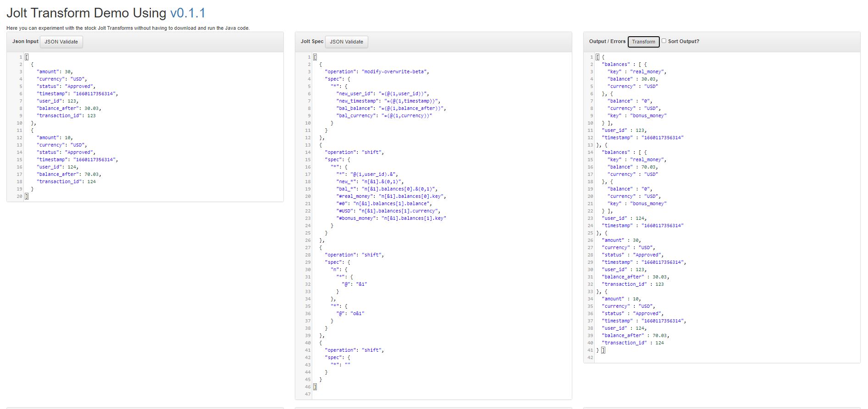Viewport: 868px width, 409px height.
Task: Click "transaction_id": 124 in Json Input editor
Action: (x=66, y=181)
